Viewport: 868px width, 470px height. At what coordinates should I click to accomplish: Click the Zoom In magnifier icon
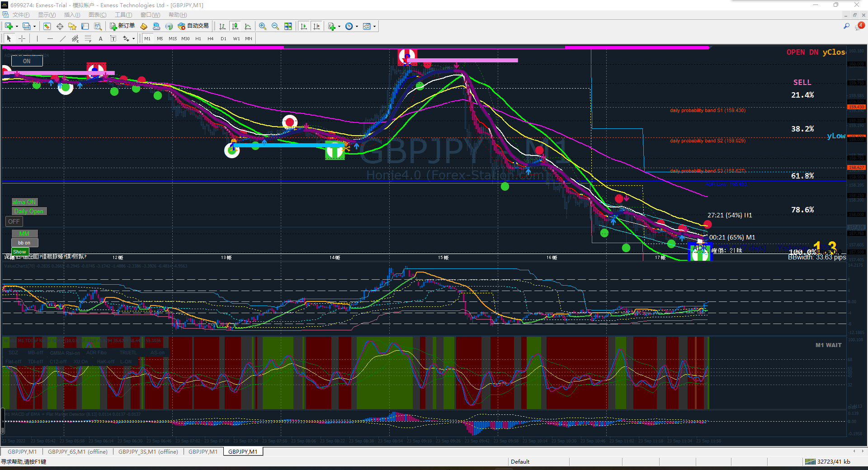coord(263,26)
